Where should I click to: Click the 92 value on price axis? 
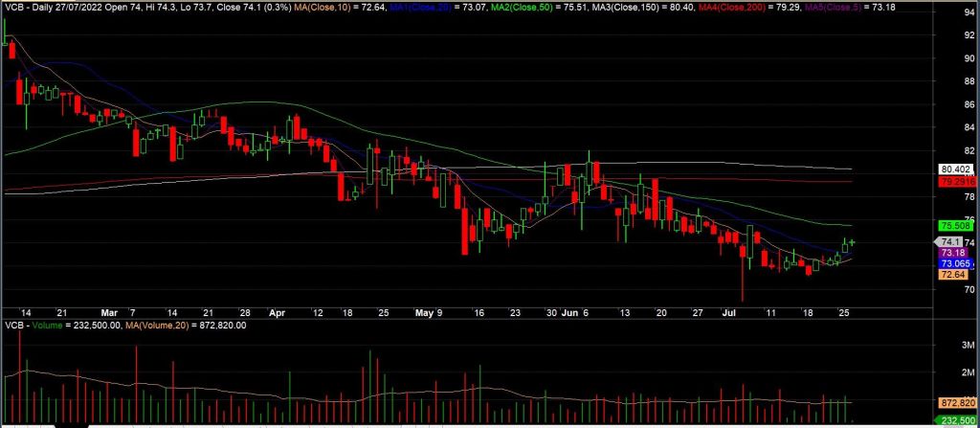pyautogui.click(x=969, y=35)
